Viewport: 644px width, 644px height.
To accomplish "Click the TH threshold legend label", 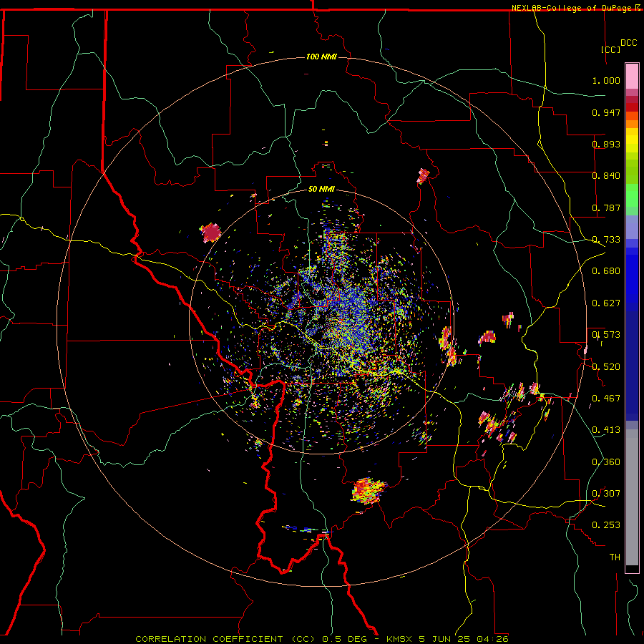I will pos(615,557).
